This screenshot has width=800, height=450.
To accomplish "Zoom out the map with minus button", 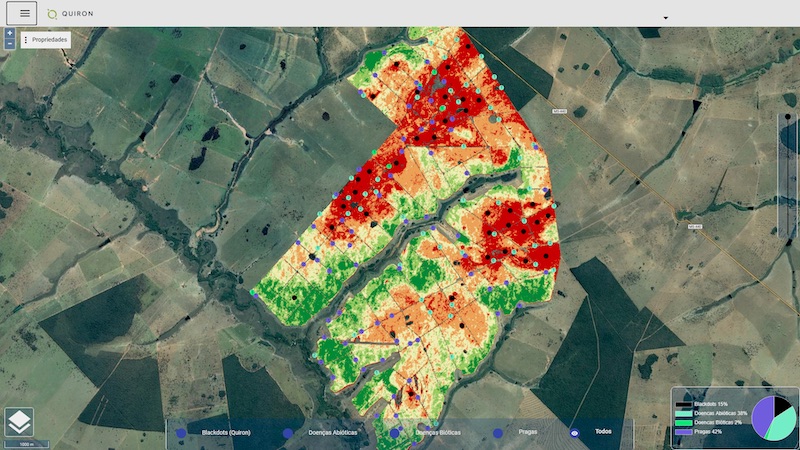I will [9, 44].
